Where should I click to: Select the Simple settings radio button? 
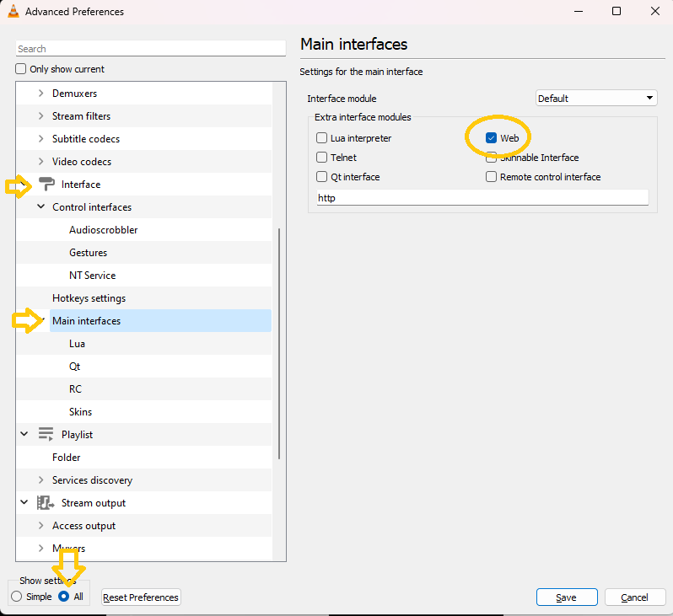[x=17, y=597]
